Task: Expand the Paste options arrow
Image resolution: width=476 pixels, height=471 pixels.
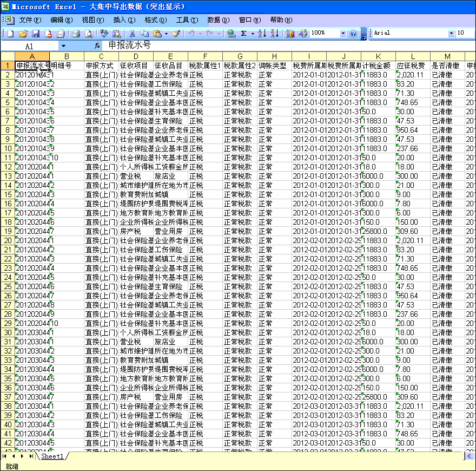Action: click(x=165, y=34)
